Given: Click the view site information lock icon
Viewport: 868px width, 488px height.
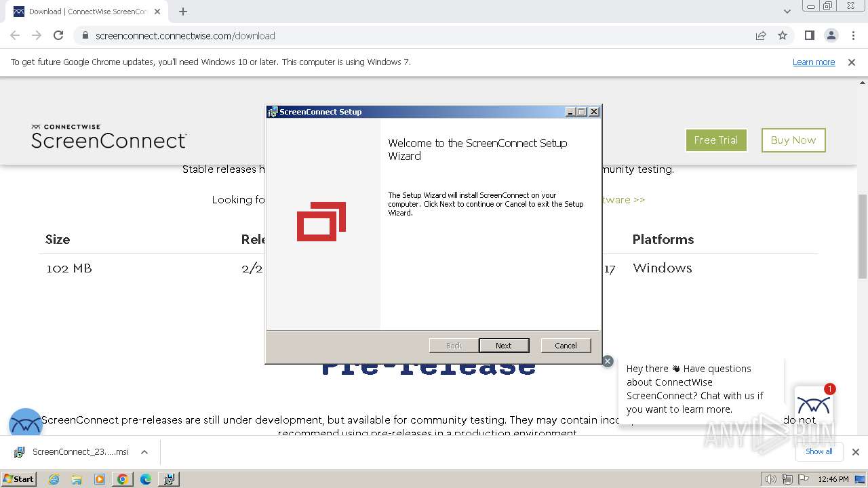Looking at the screenshot, I should click(x=85, y=35).
